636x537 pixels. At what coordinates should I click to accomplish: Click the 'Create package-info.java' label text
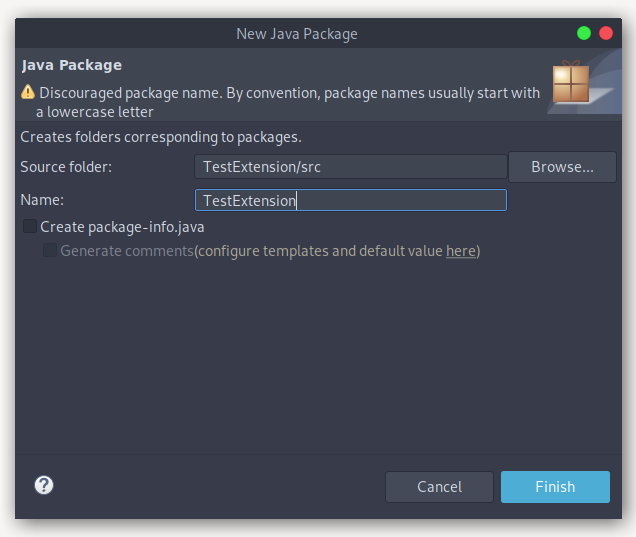click(122, 227)
